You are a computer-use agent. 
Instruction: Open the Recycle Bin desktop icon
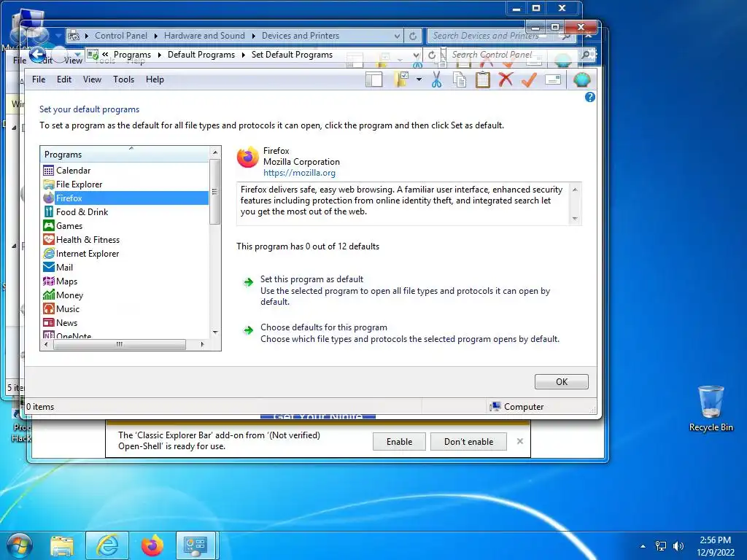pyautogui.click(x=711, y=408)
